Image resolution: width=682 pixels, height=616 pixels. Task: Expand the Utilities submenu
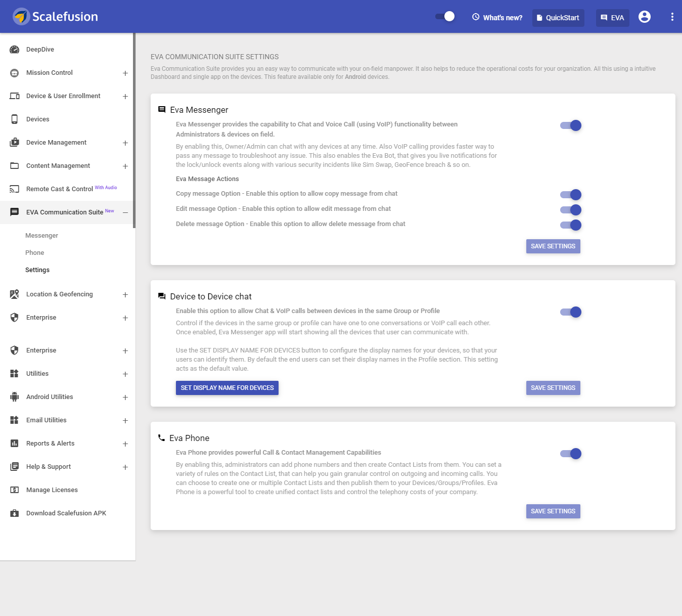tap(125, 374)
